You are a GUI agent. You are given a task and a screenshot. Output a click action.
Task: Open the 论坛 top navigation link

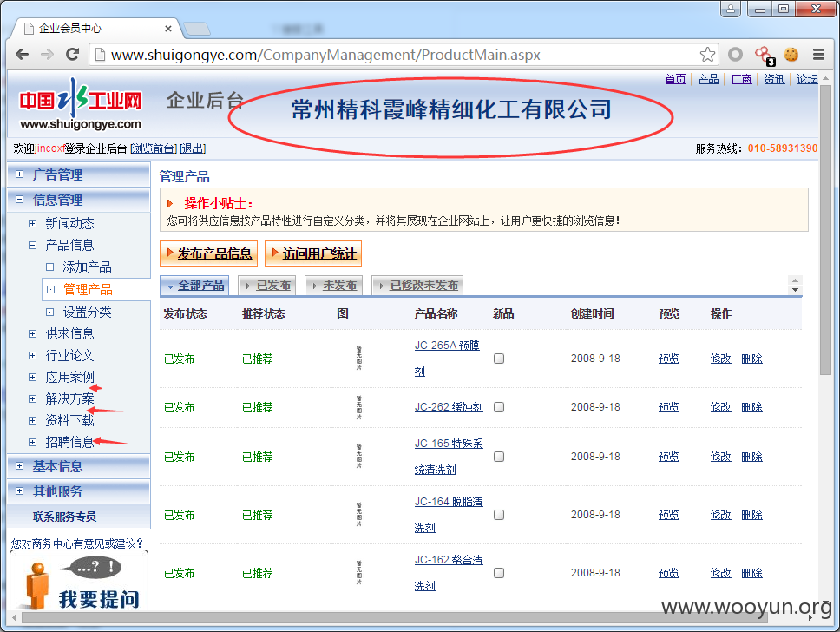pos(807,79)
